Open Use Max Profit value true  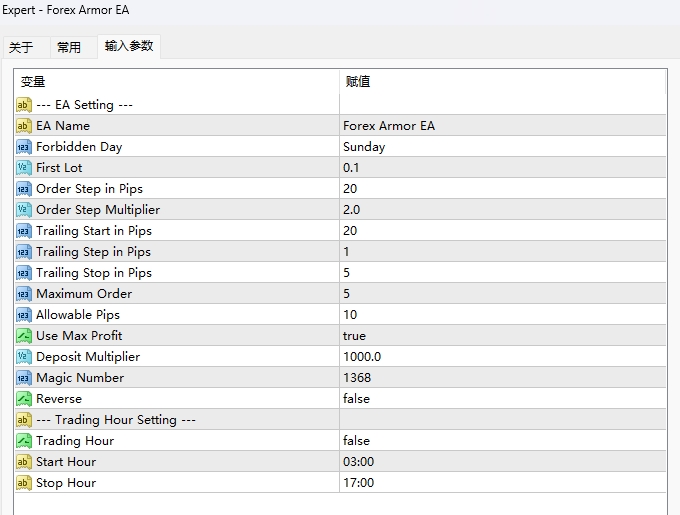(x=503, y=336)
